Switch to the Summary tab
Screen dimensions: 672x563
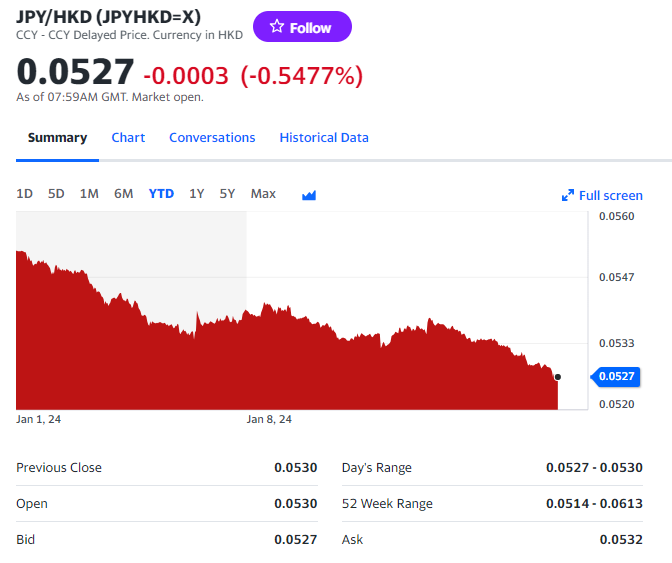pyautogui.click(x=57, y=138)
